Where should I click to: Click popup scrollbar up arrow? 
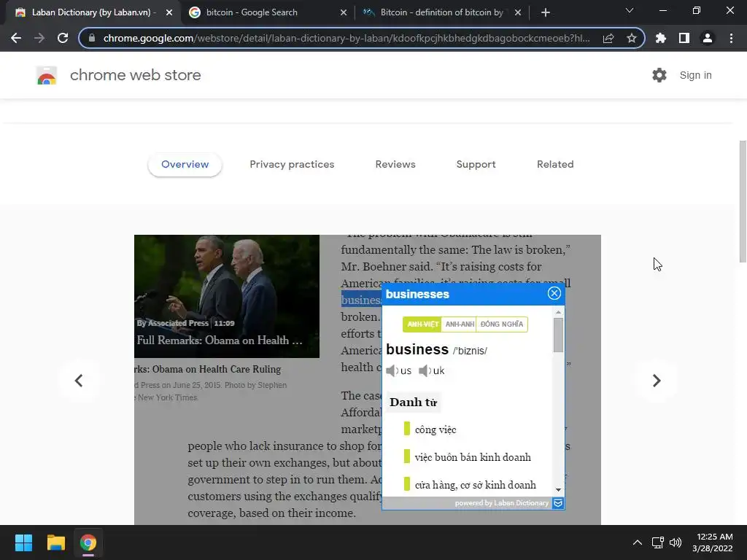click(558, 312)
